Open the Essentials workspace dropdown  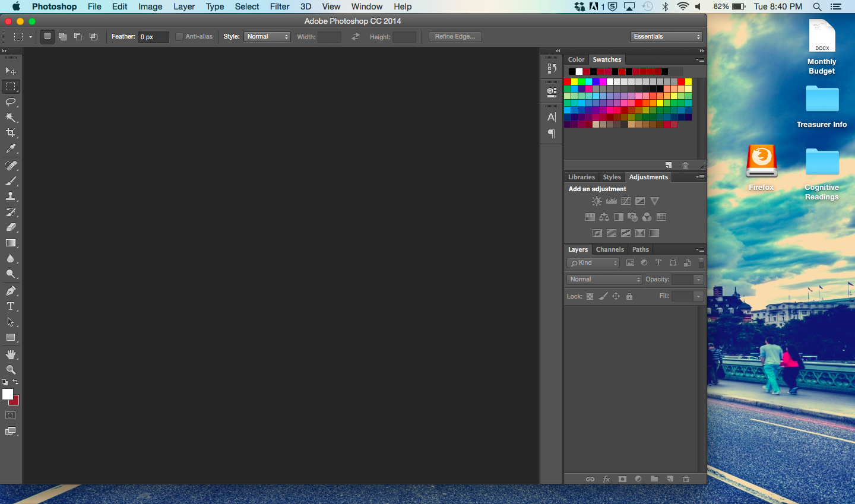(x=666, y=37)
